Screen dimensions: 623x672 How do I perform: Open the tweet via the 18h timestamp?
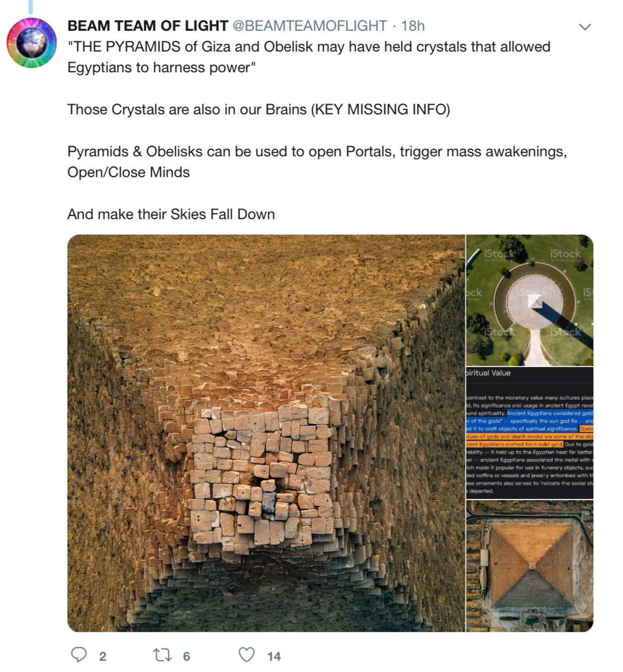tap(413, 26)
